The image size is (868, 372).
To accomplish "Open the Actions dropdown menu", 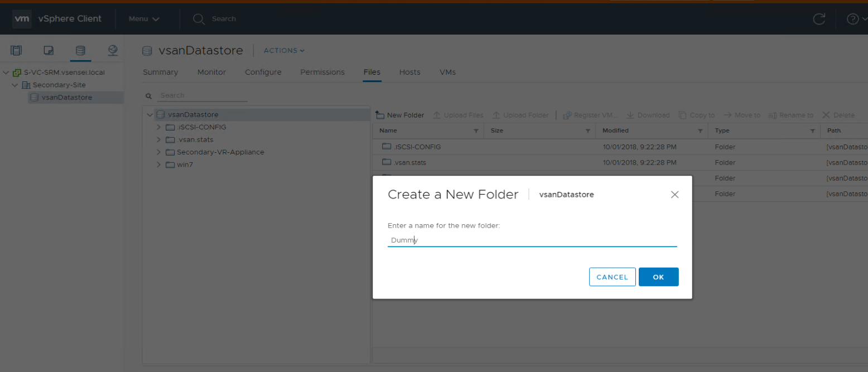I will point(284,51).
